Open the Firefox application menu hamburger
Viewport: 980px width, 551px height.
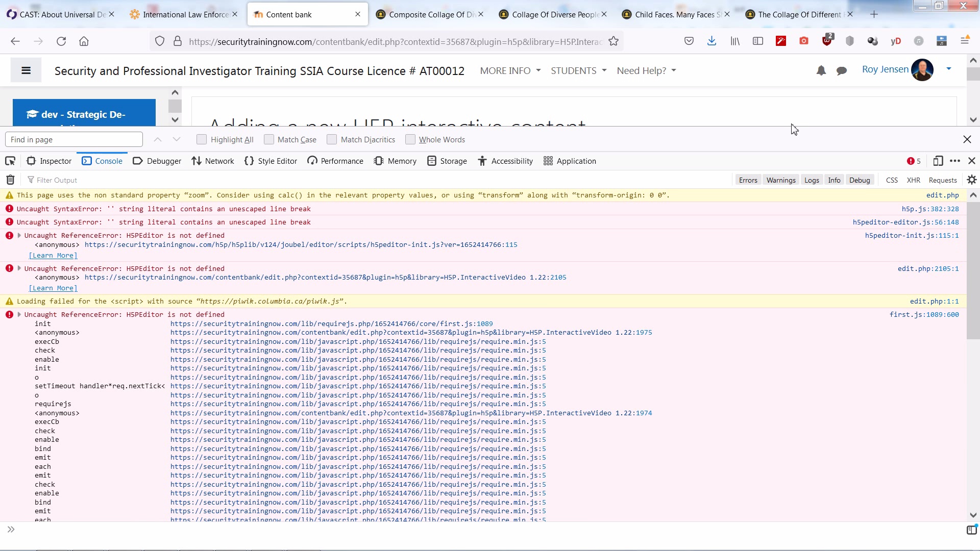point(965,41)
